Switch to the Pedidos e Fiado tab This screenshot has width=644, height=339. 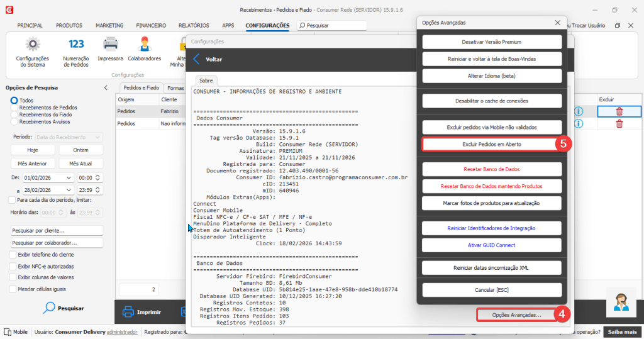click(x=141, y=88)
